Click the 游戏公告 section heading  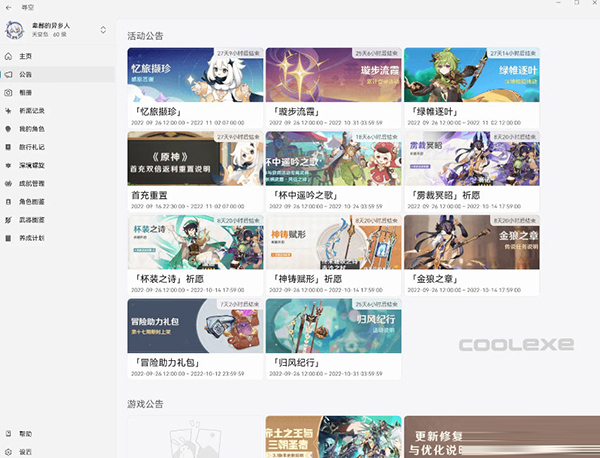pyautogui.click(x=145, y=404)
